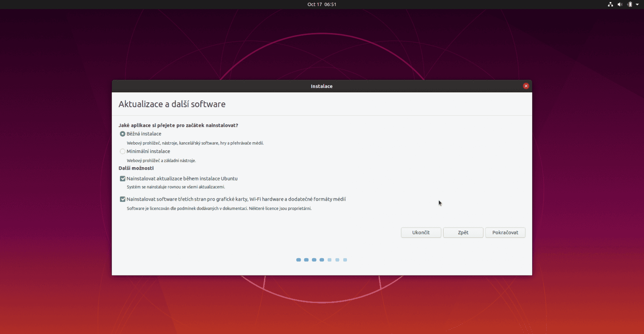Open the network icon in top bar
Image resolution: width=644 pixels, height=334 pixels.
[x=610, y=4]
